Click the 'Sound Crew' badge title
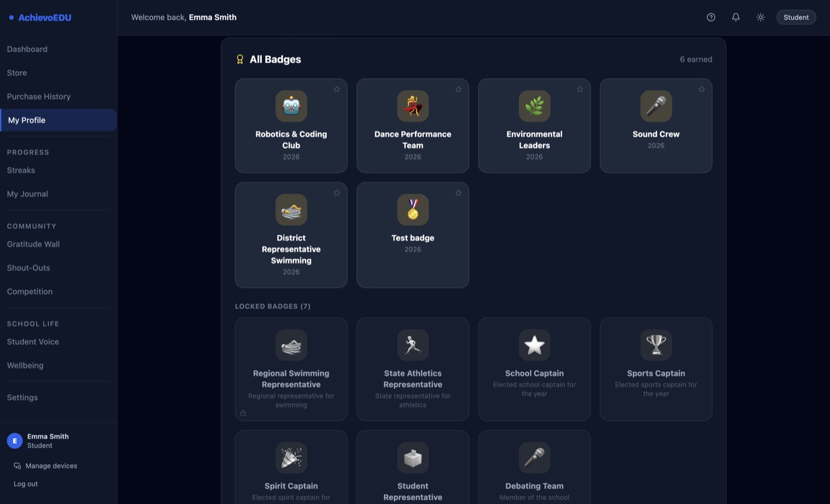Image resolution: width=830 pixels, height=504 pixels. [x=656, y=134]
